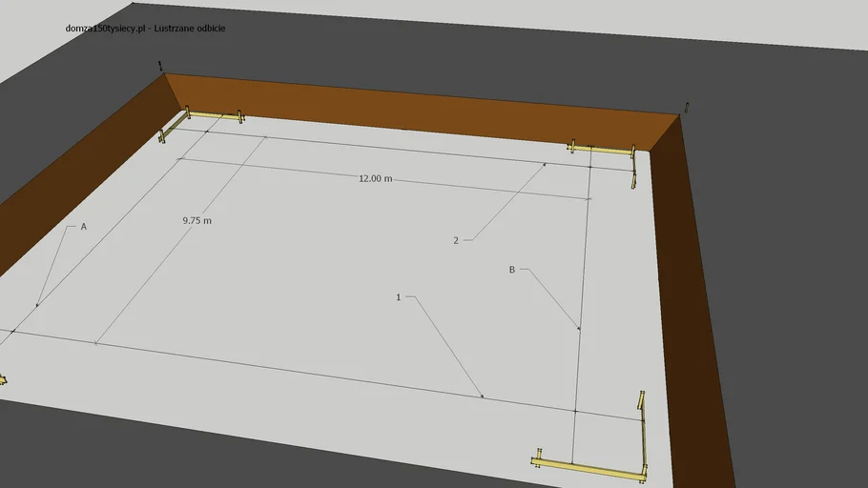The height and width of the screenshot is (488, 868).
Task: Click arrowhead tip of leader A
Action: click(36, 307)
